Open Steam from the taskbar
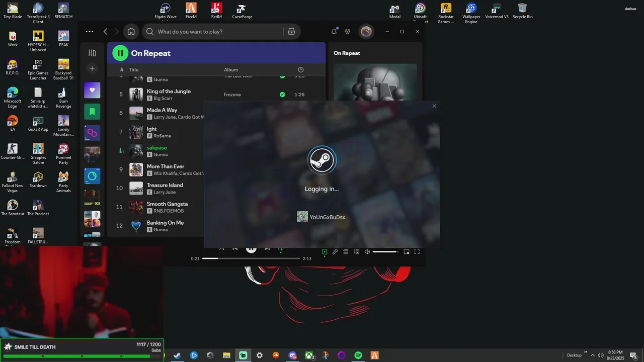The image size is (644, 362). 177,355
